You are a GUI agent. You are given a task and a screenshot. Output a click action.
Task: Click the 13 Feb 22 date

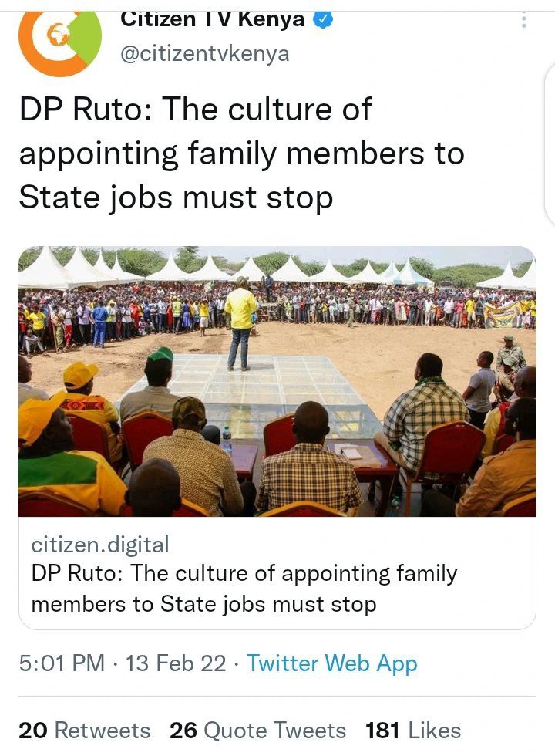(x=176, y=663)
